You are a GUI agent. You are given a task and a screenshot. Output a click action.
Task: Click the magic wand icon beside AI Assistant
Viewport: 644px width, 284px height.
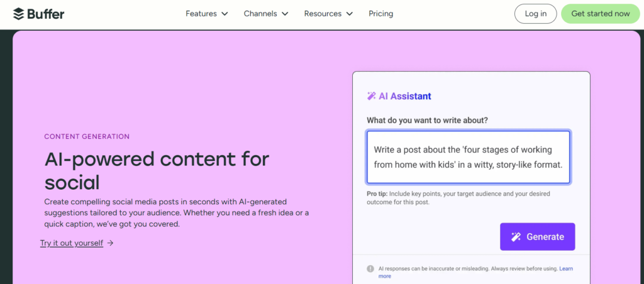[371, 96]
